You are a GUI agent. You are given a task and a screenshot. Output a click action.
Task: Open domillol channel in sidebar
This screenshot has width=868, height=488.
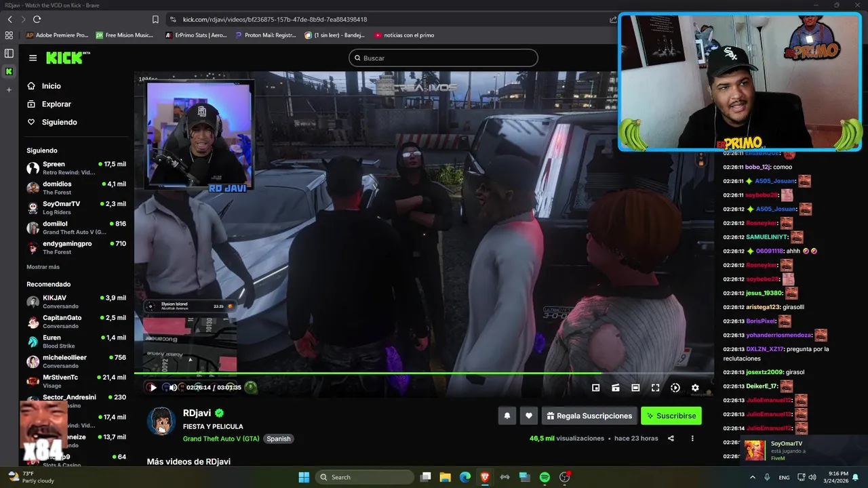coord(76,228)
